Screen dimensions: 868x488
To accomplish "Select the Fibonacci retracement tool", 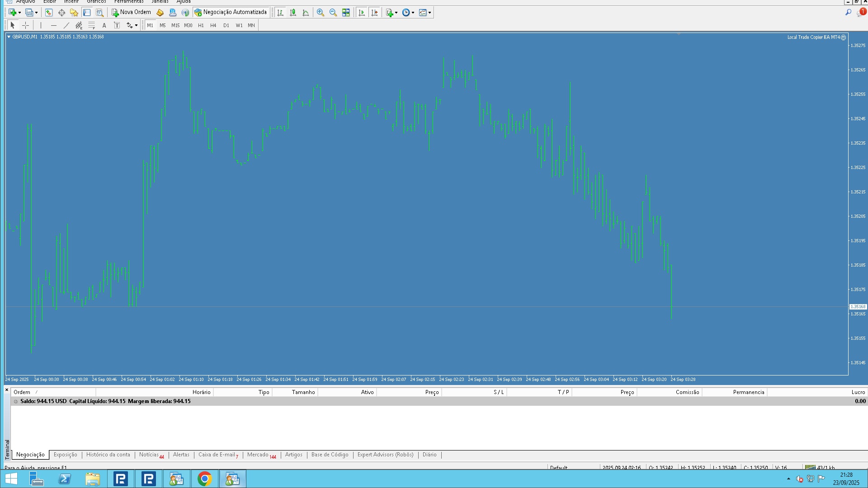I will pos(91,25).
